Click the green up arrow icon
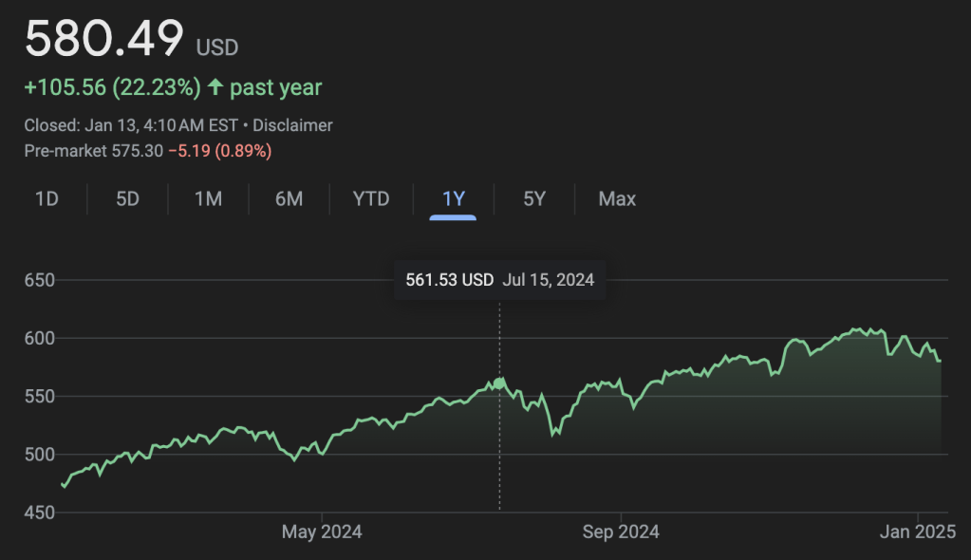The image size is (971, 560). tap(215, 88)
